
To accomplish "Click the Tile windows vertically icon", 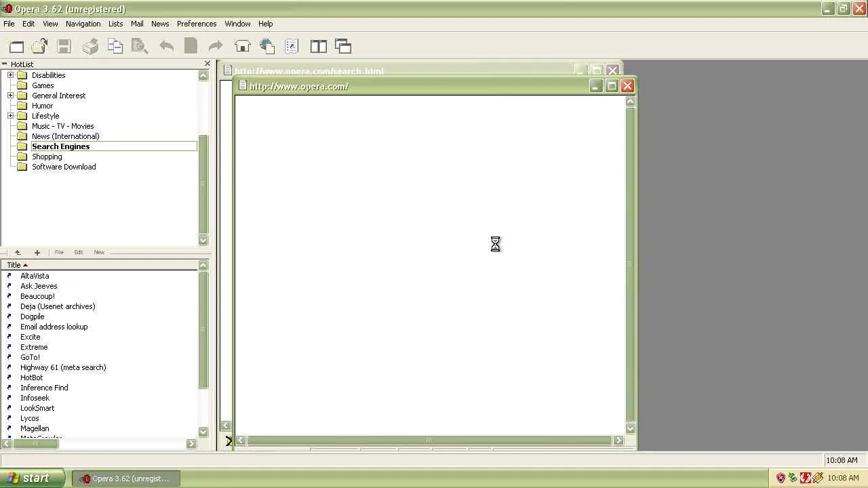I will point(318,46).
